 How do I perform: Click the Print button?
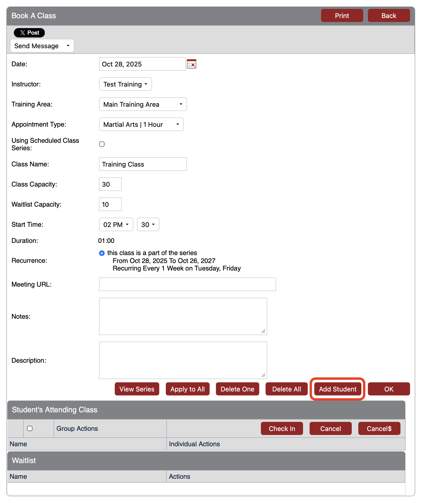[x=342, y=15]
